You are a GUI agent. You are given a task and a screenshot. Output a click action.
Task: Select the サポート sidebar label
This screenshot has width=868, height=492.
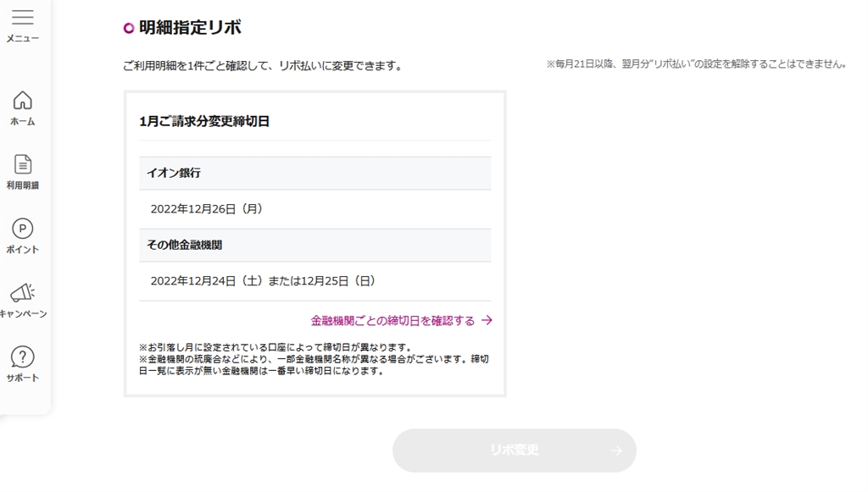(23, 378)
